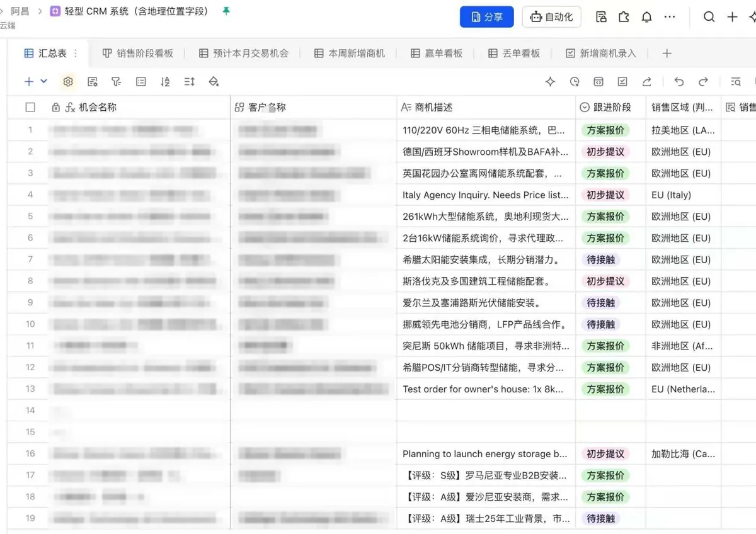Screen dimensions: 756x534
Task: Open 待接触 stage tag in row 7
Action: click(x=600, y=259)
